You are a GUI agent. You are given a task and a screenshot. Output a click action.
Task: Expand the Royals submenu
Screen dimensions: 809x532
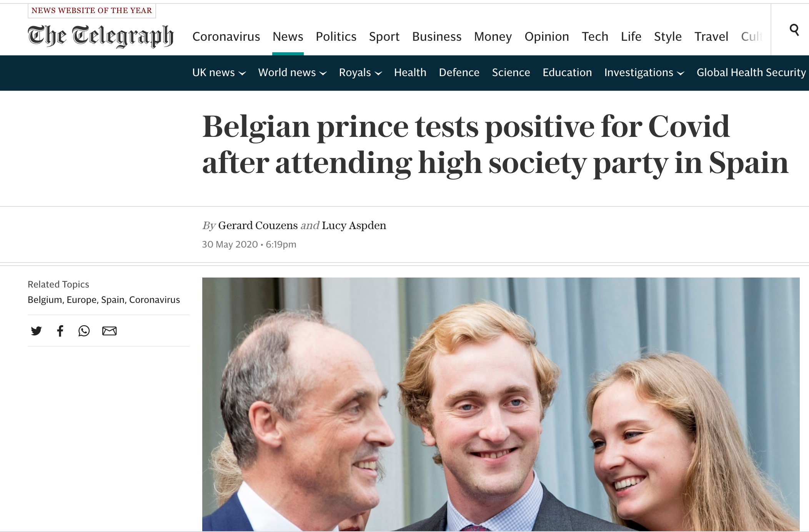(x=360, y=73)
